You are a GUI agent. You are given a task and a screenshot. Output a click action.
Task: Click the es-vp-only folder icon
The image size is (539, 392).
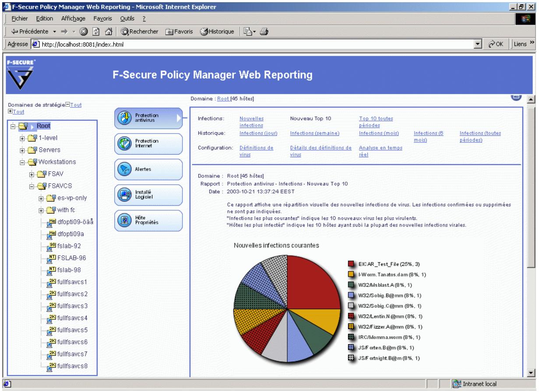point(52,198)
